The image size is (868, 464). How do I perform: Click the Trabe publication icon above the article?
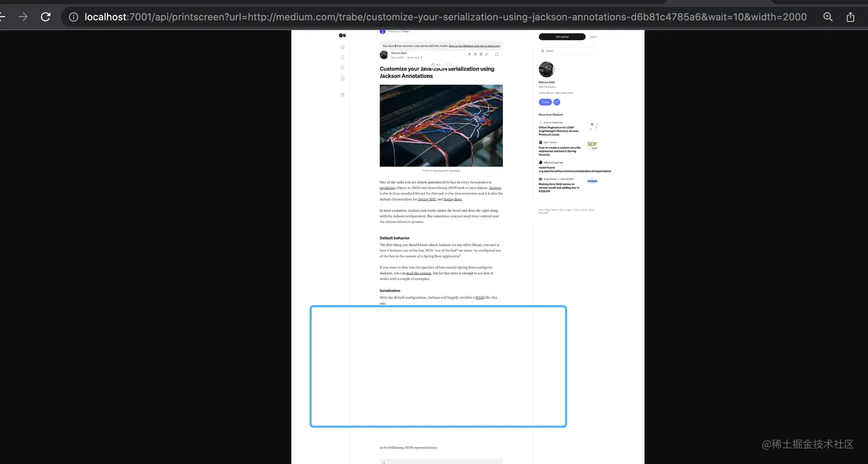point(382,32)
